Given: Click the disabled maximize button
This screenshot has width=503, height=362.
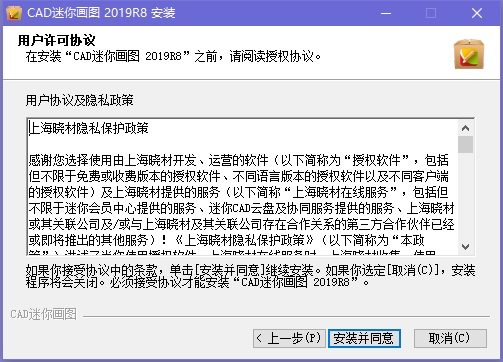Looking at the screenshot, I should coord(431,13).
